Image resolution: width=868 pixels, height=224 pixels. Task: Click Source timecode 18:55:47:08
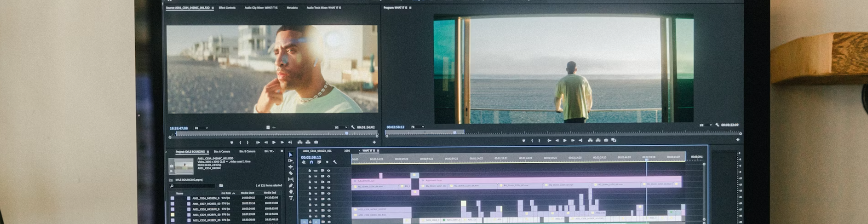[x=179, y=128]
